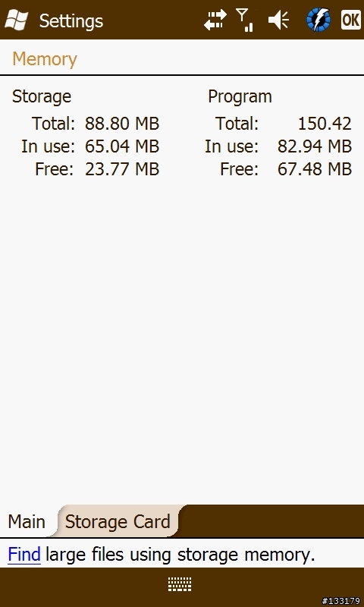Screen dimensions: 364x607
Task: Switch to the Storage Card tab
Action: tap(118, 521)
